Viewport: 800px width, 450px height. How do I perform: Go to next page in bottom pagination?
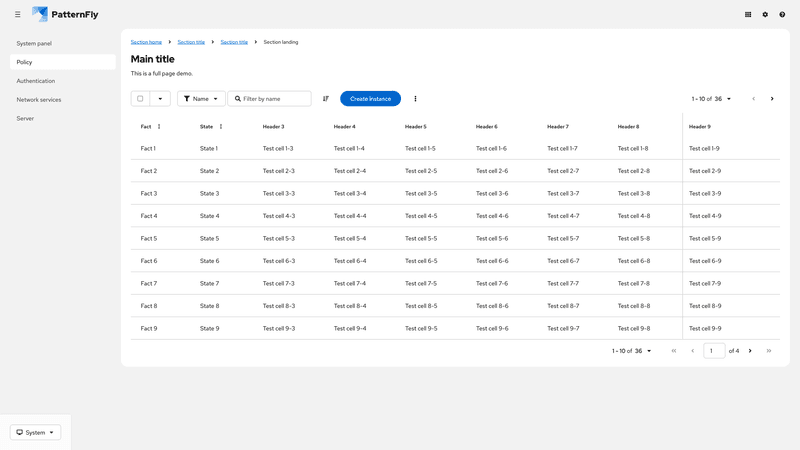pos(750,351)
